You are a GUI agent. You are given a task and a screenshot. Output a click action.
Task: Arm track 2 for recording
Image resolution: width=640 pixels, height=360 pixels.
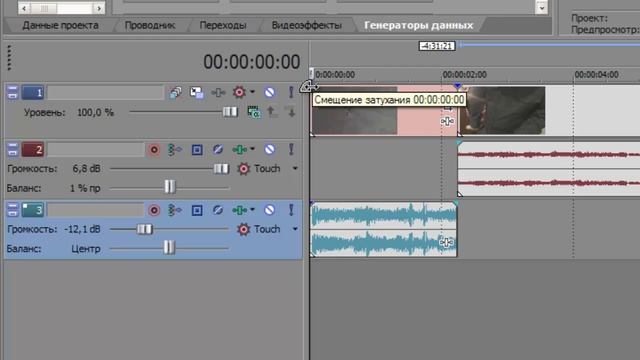[x=154, y=150]
